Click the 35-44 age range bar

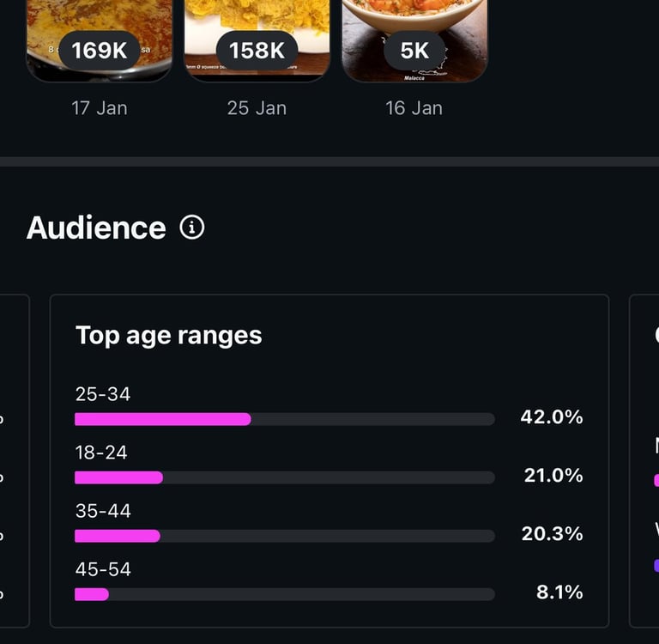[x=285, y=536]
